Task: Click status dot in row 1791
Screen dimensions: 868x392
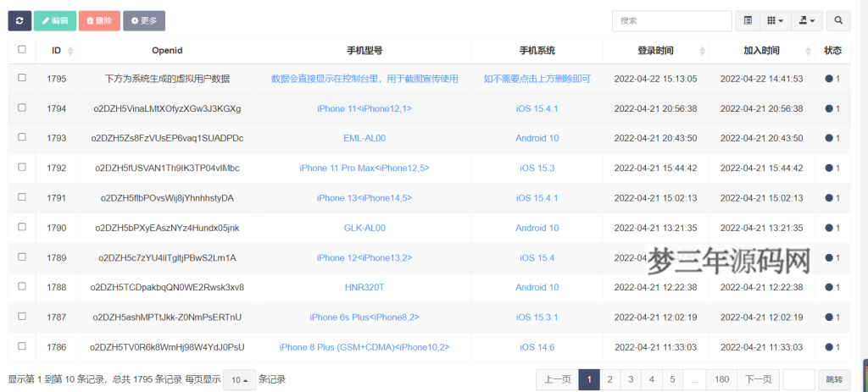Action: (829, 198)
